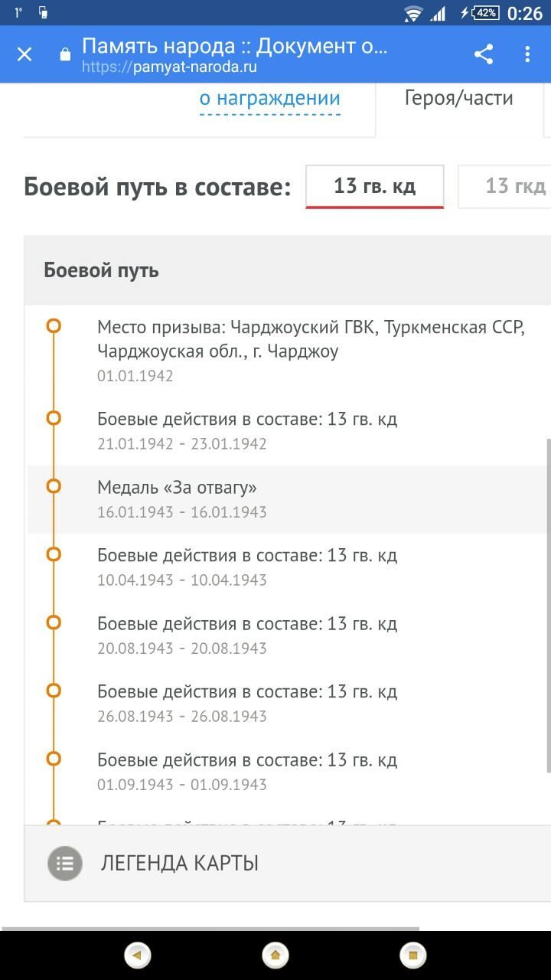Tap the map legend list icon
Screen dimensions: 551x980
tap(65, 864)
